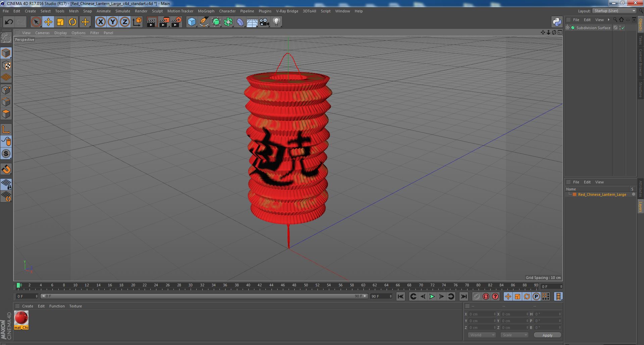The image size is (644, 345).
Task: Select the Live Selection tool
Action: coord(36,22)
